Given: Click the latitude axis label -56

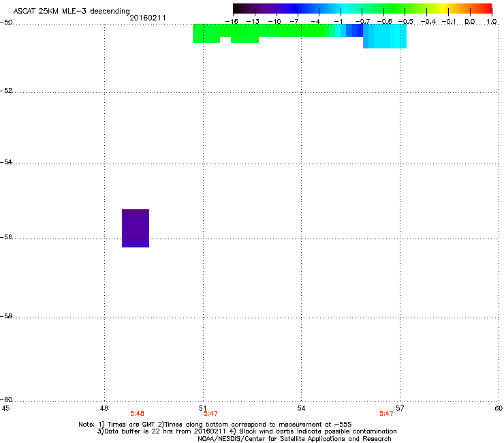Looking at the screenshot, I should pyautogui.click(x=6, y=236).
